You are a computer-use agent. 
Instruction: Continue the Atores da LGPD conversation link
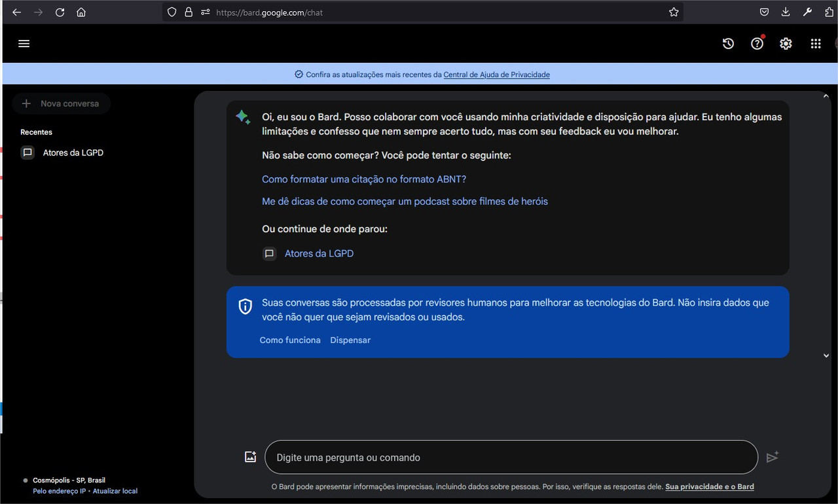tap(319, 253)
